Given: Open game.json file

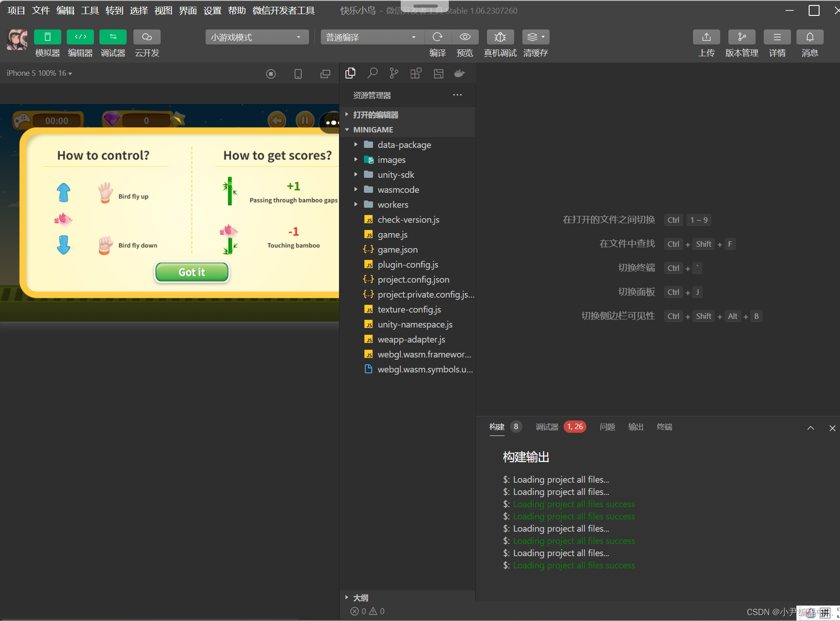Looking at the screenshot, I should point(408,249).
